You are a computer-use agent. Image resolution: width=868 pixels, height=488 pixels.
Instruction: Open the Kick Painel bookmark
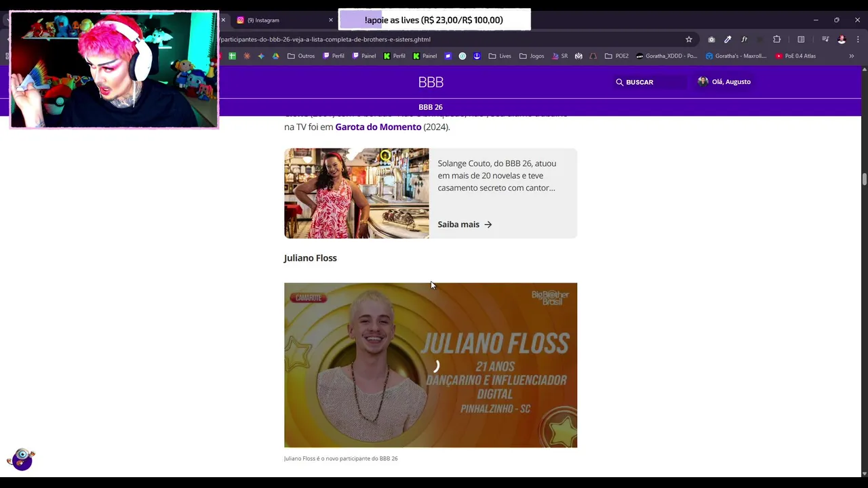[x=425, y=56]
